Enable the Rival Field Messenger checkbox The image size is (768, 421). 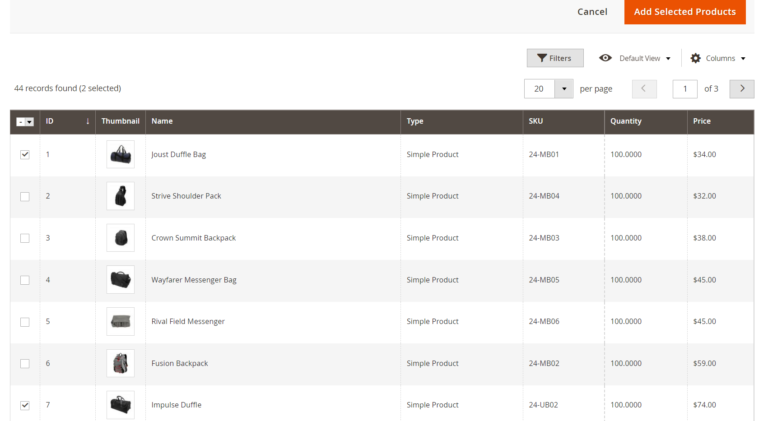pyautogui.click(x=25, y=322)
